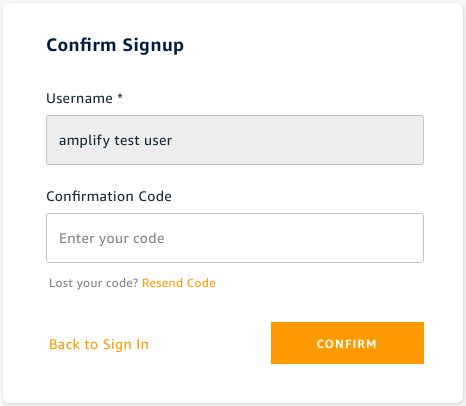Click the grayed-out username box
This screenshot has height=406, width=466.
click(235, 140)
